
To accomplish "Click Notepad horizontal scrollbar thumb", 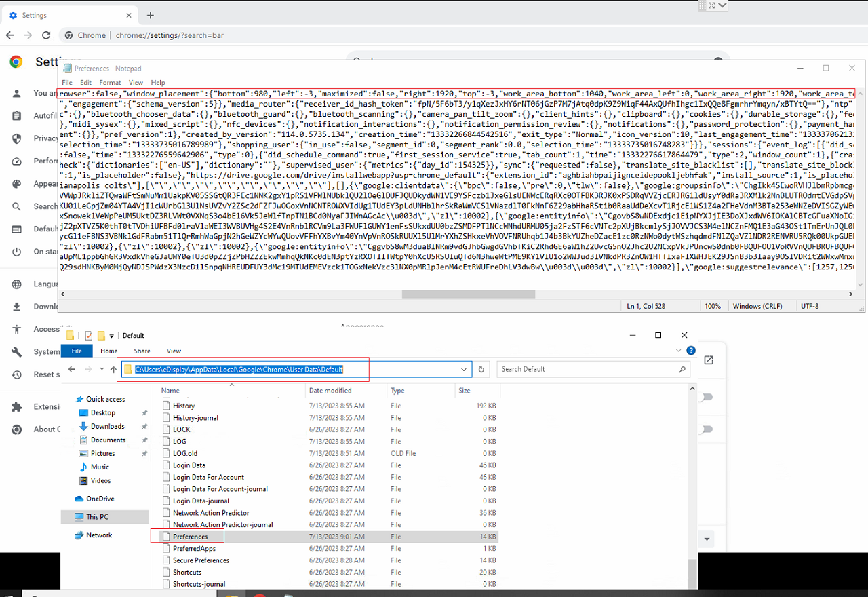I will pos(468,294).
